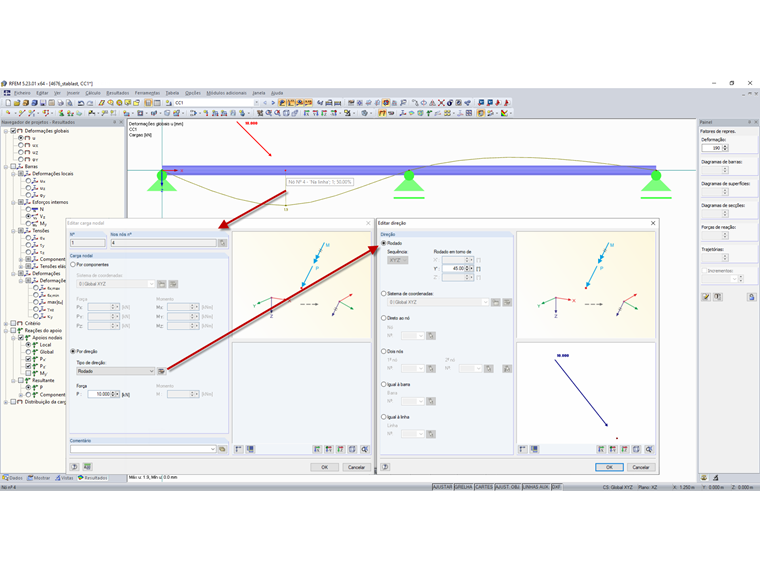Collapse the Reações de apoio tree node
760x570 pixels.
tap(6, 331)
